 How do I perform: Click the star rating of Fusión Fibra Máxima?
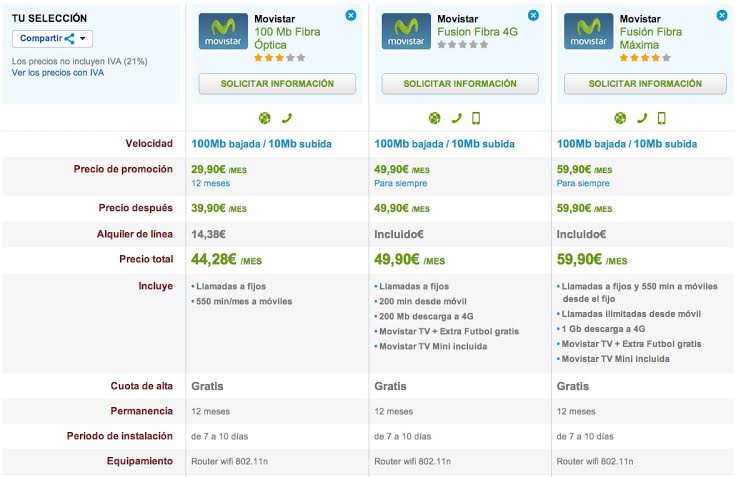coord(645,58)
